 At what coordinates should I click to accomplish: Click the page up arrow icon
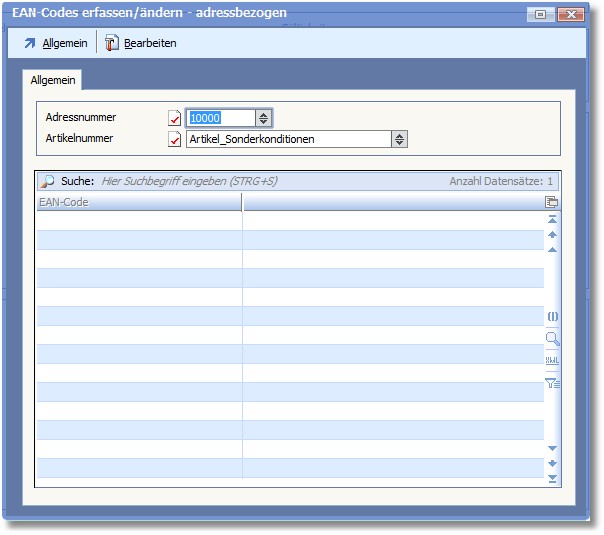point(552,235)
